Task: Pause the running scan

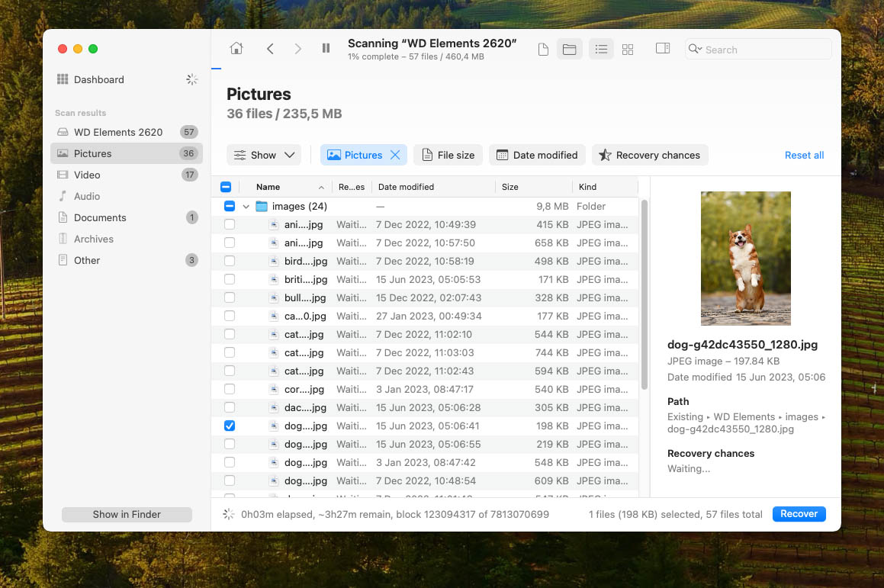Action: tap(326, 49)
